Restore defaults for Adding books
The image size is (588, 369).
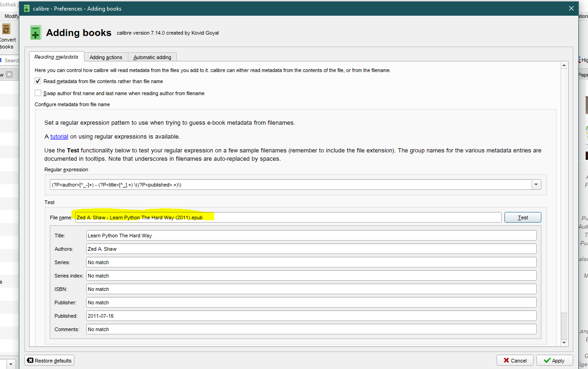pyautogui.click(x=49, y=361)
